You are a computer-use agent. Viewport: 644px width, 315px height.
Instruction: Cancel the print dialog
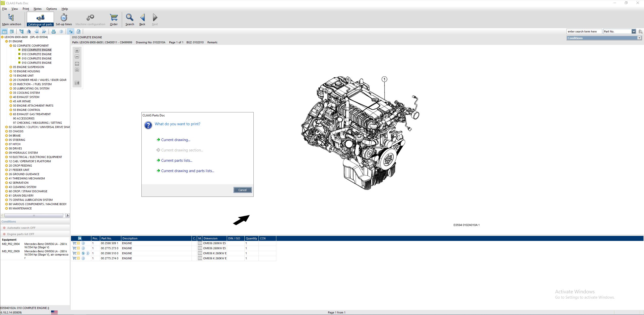(242, 190)
